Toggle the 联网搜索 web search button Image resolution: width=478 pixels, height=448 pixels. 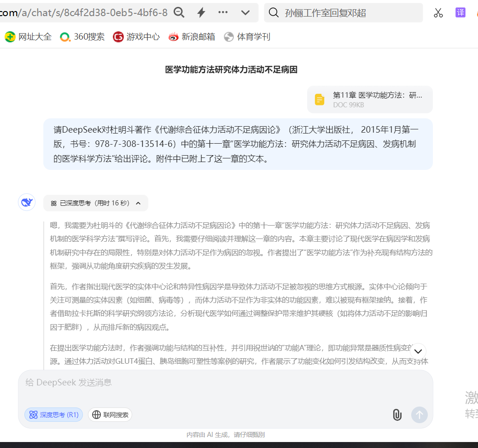110,415
